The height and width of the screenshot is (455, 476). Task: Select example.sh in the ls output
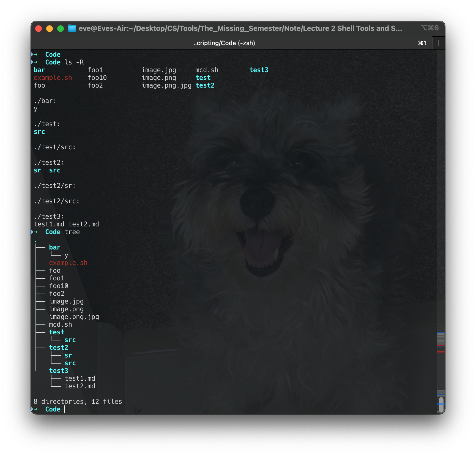[x=53, y=77]
